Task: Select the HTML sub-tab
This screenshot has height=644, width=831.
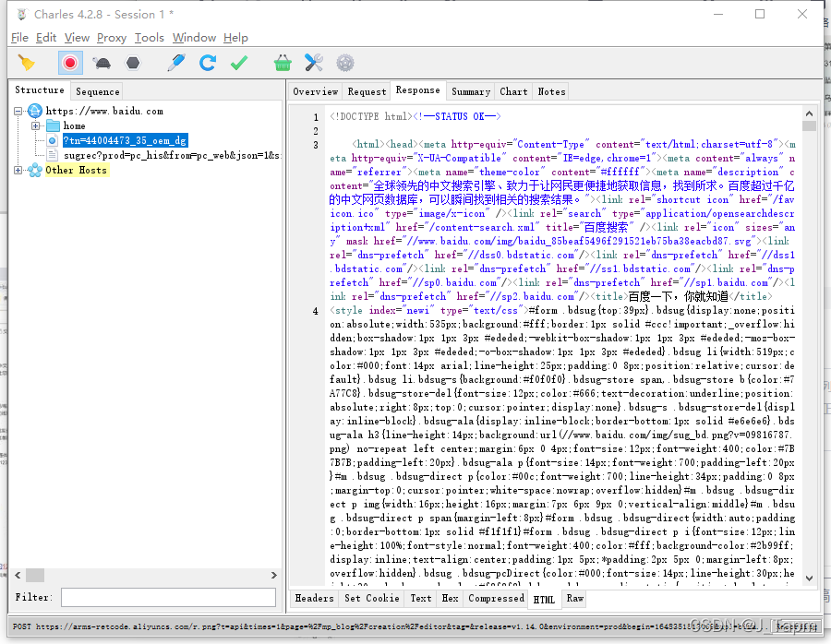Action: (544, 599)
